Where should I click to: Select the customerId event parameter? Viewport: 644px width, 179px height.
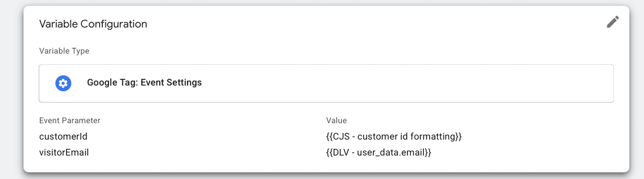pos(63,136)
